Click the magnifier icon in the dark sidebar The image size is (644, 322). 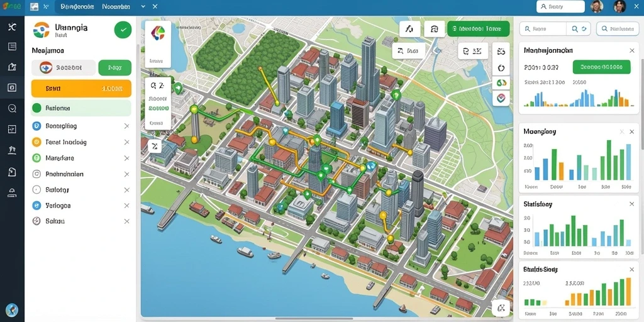pos(13,108)
